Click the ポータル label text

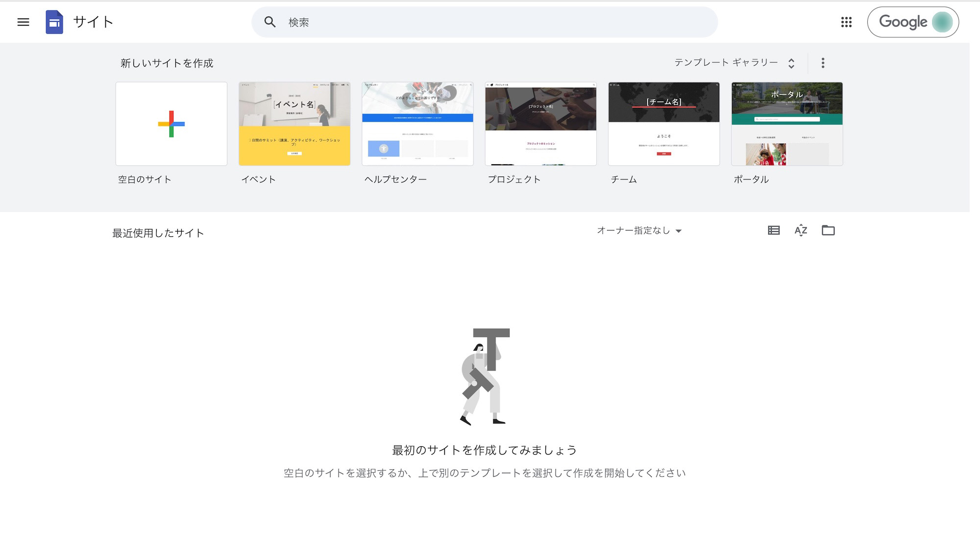(x=751, y=179)
